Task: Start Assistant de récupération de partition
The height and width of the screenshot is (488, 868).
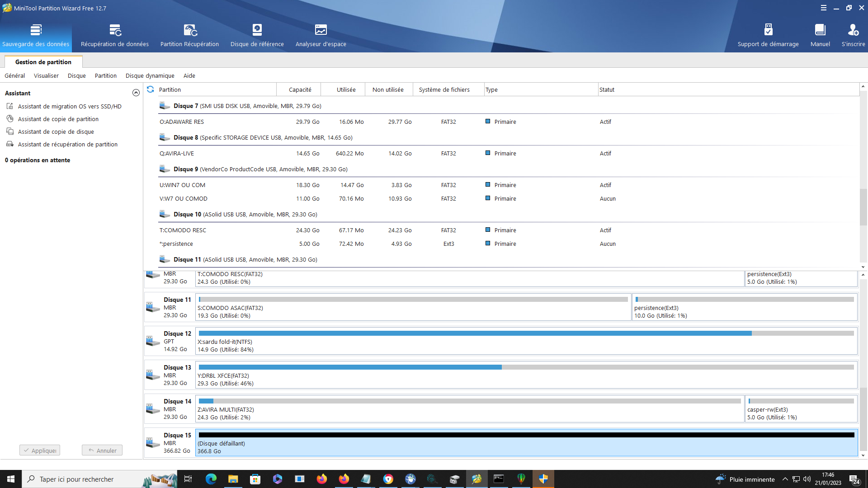Action: point(68,144)
